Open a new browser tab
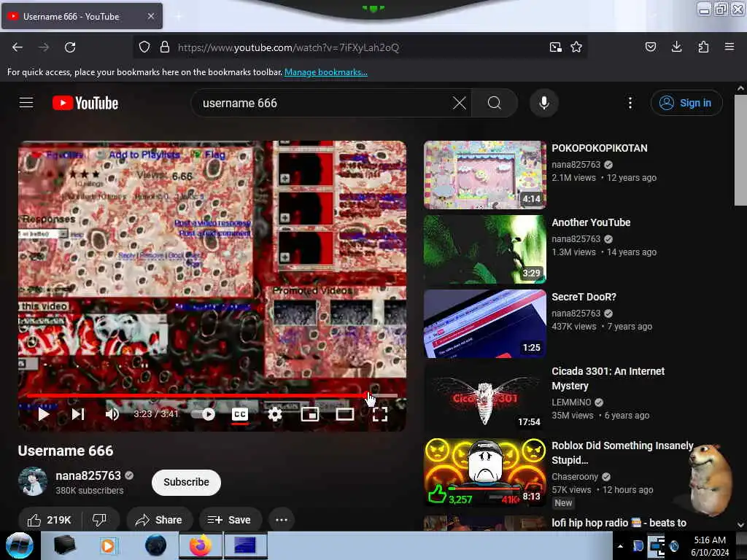Screen dimensions: 747x560 coord(178,16)
